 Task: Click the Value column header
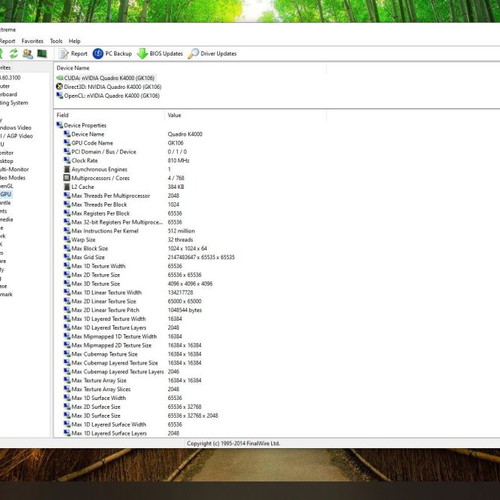tap(245, 115)
